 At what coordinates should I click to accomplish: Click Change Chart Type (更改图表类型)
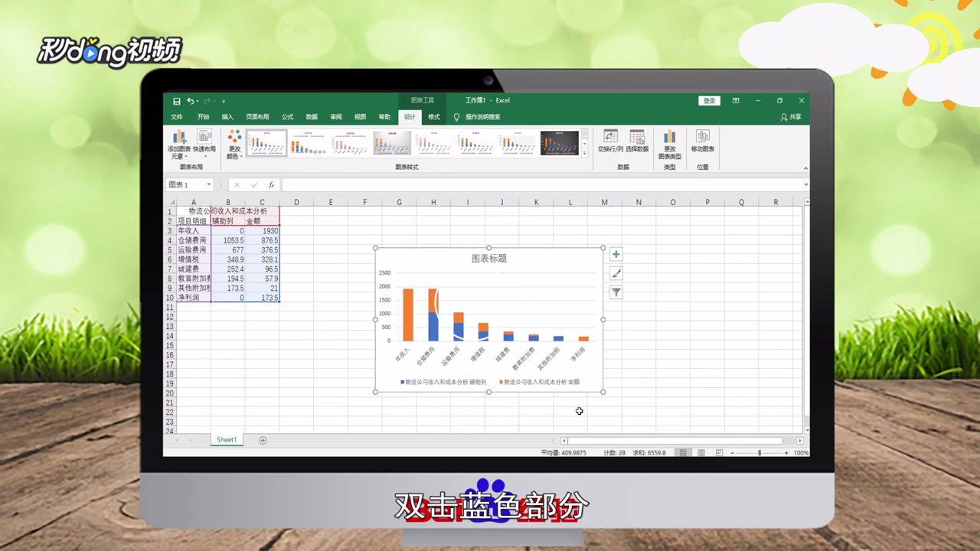[671, 142]
